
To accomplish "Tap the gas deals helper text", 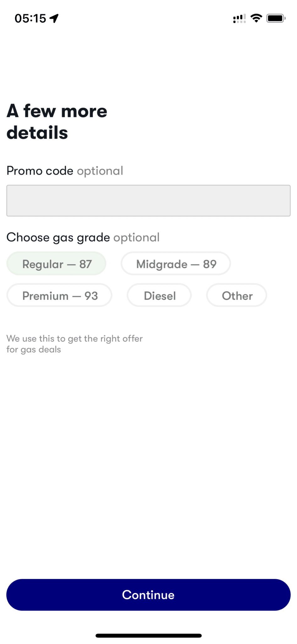I will point(74,344).
